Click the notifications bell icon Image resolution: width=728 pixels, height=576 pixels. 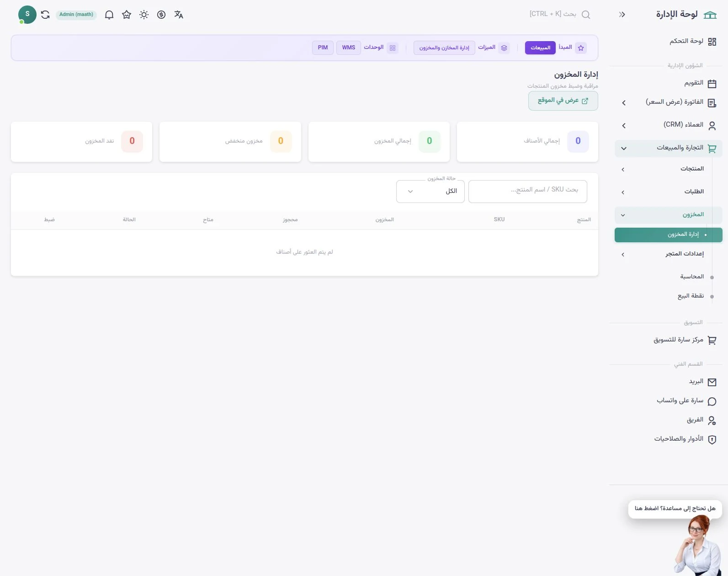[109, 15]
